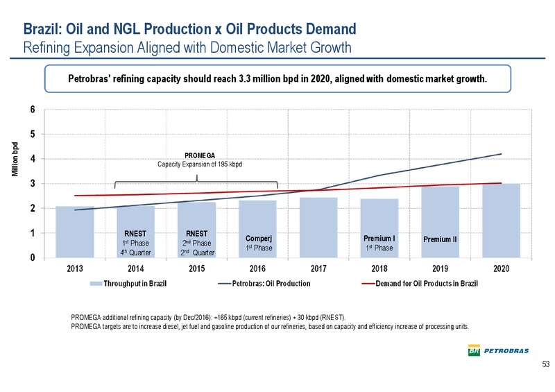Image resolution: width=555 pixels, height=392 pixels.
Task: Click the red demand line start at 2013
Action: pos(76,196)
